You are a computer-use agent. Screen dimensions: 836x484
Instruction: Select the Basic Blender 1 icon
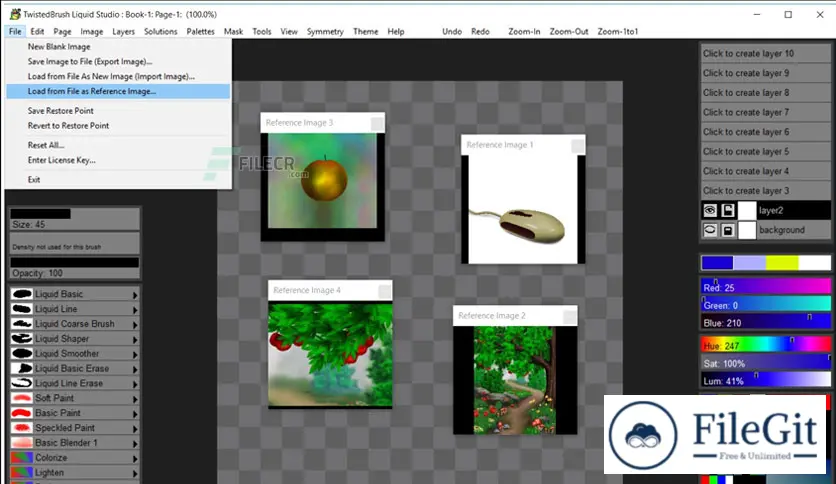click(x=22, y=443)
